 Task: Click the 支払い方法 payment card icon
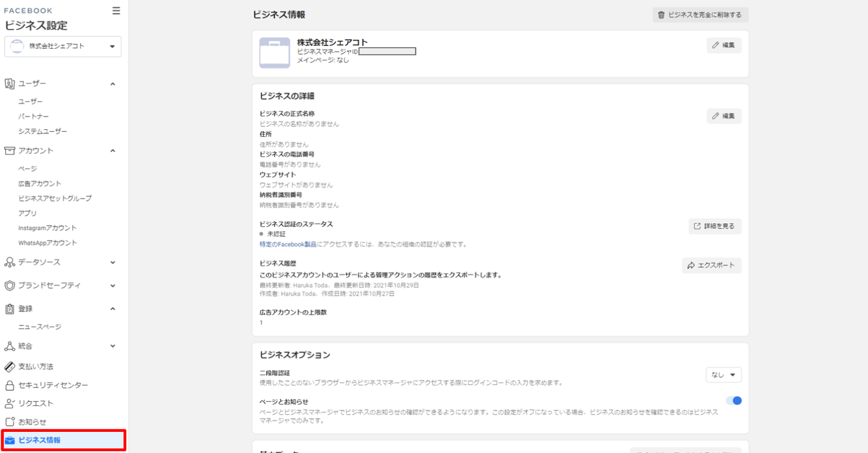(x=9, y=367)
